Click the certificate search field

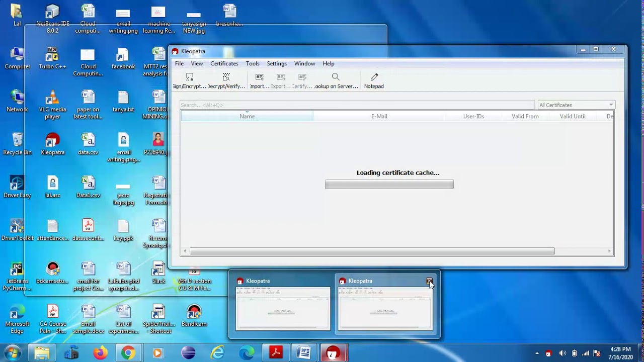pos(357,105)
